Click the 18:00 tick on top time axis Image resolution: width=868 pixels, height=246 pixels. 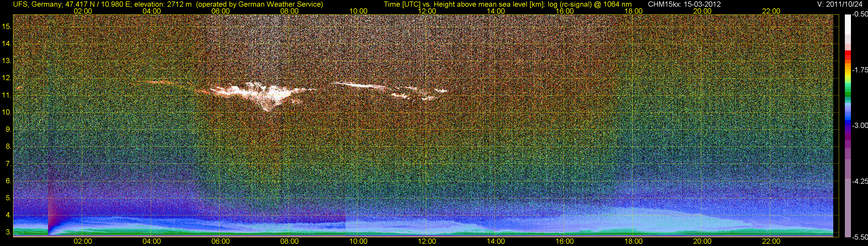(633, 11)
